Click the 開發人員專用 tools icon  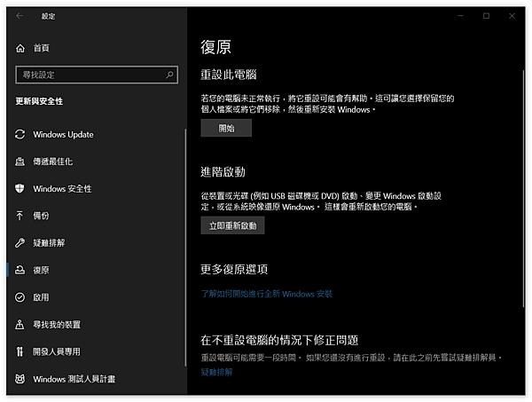[x=20, y=351]
